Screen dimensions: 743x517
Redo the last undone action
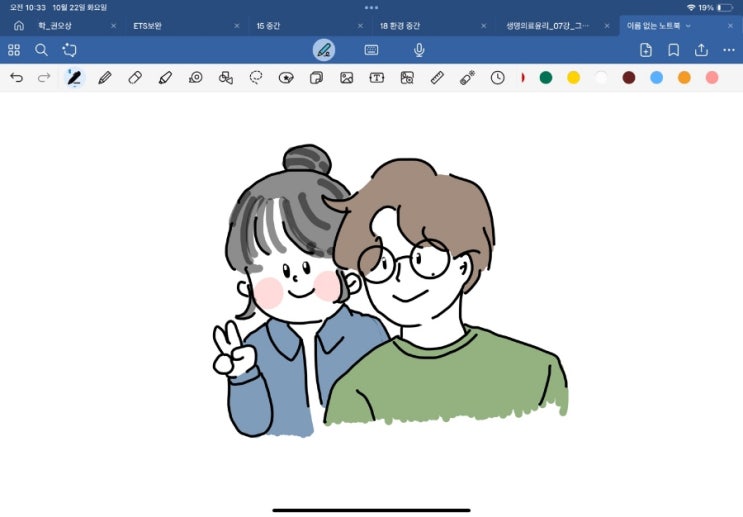(x=44, y=77)
